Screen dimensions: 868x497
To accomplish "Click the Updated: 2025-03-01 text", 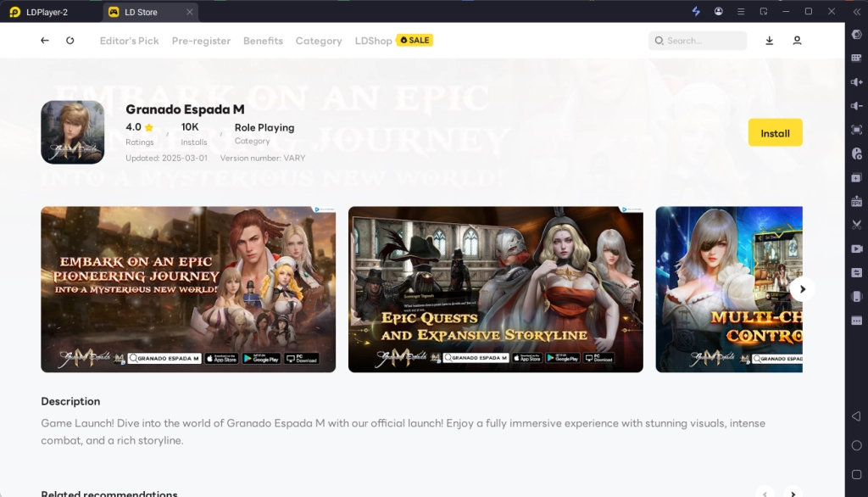I will [167, 158].
